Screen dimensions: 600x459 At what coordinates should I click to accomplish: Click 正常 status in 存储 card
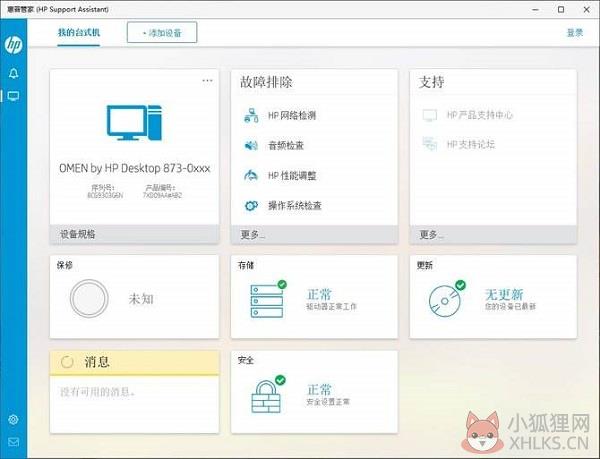pyautogui.click(x=319, y=295)
